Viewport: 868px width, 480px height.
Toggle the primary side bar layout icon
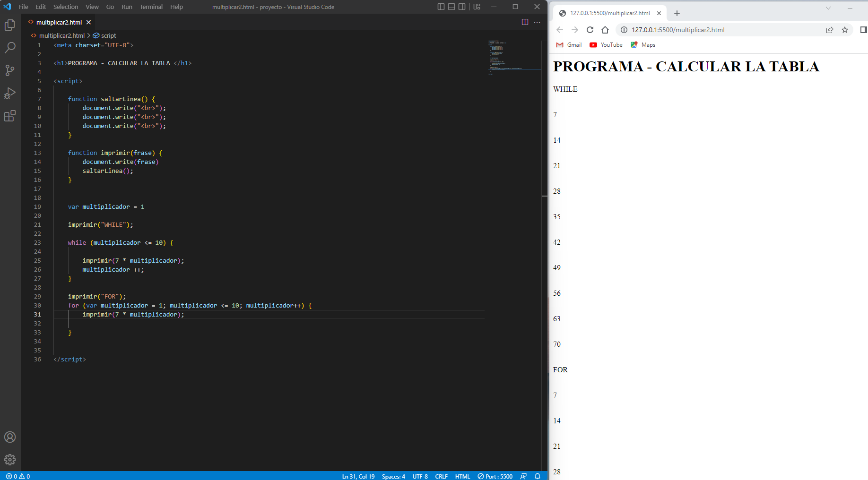point(441,7)
